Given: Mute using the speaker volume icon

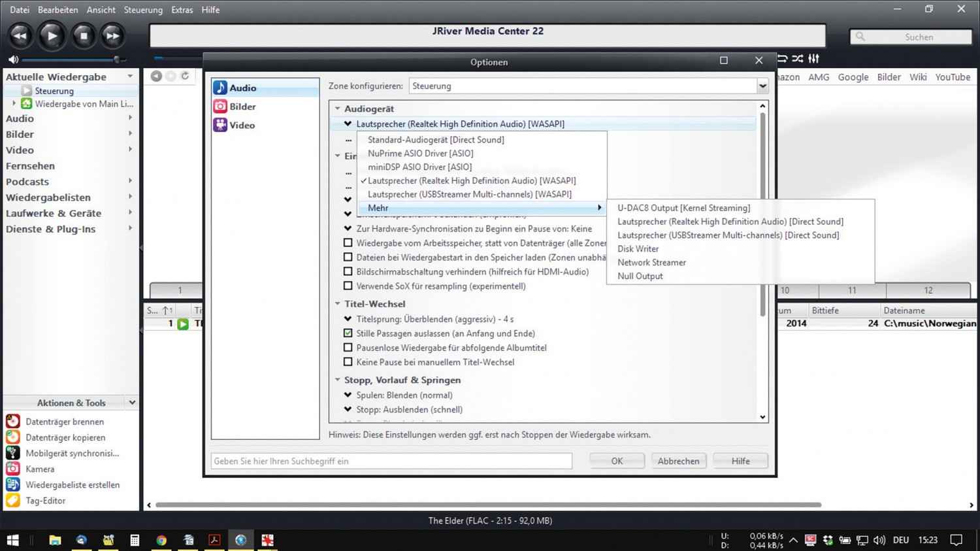Looking at the screenshot, I should point(12,59).
